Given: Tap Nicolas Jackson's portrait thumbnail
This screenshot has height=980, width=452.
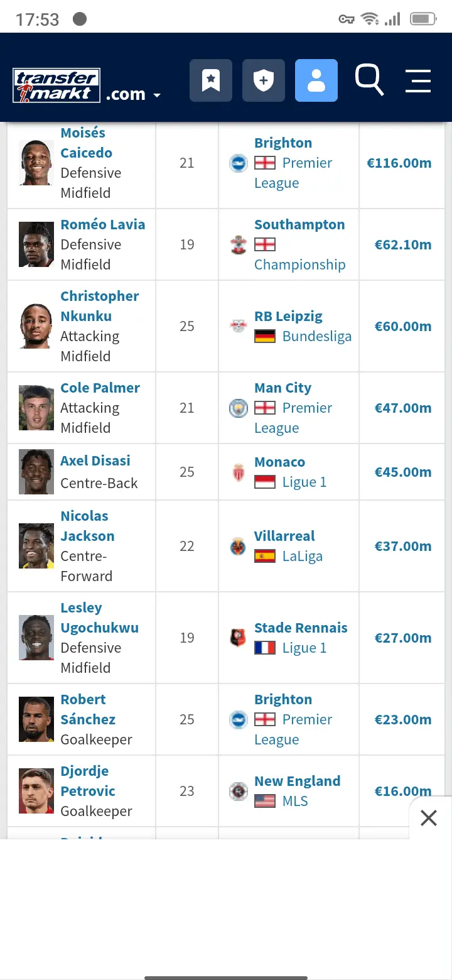Looking at the screenshot, I should coord(36,546).
